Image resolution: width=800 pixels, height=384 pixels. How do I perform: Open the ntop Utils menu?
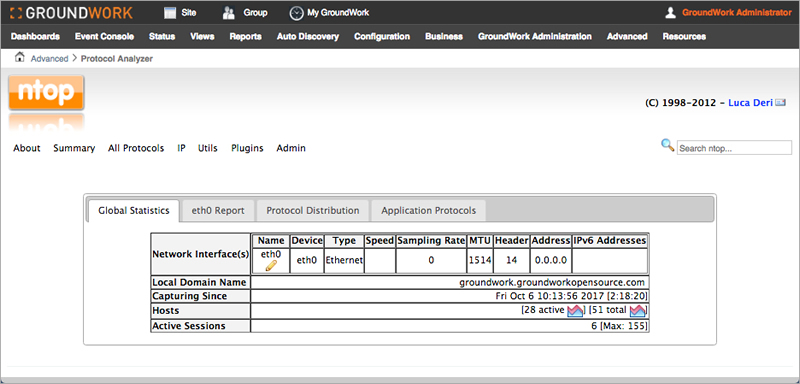(208, 148)
